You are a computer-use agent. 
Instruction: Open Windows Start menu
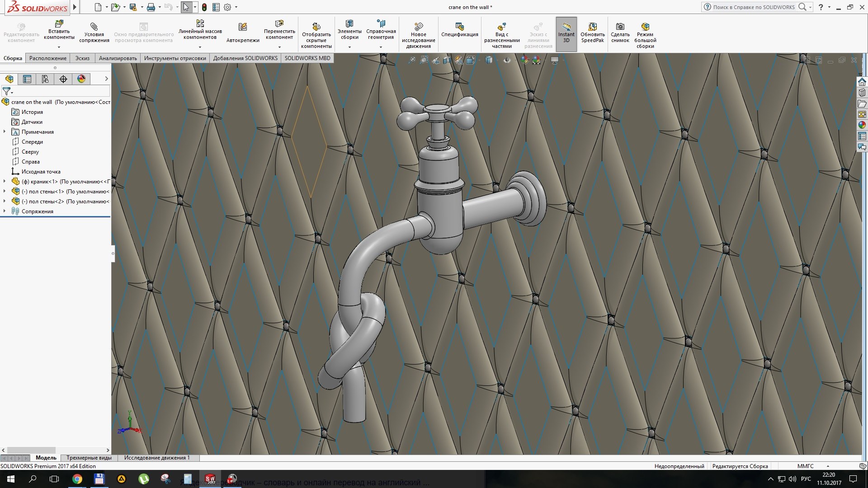point(11,479)
